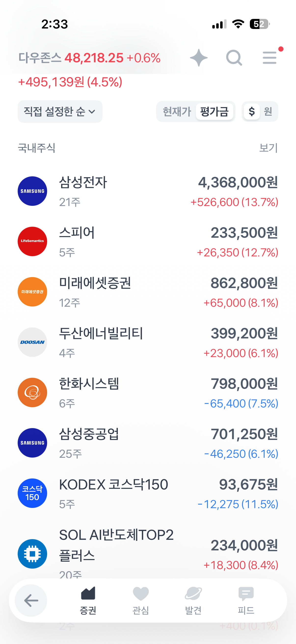Tap the 삼성전자 Samsung logo icon
Screen dimensions: 296x644
point(32,191)
